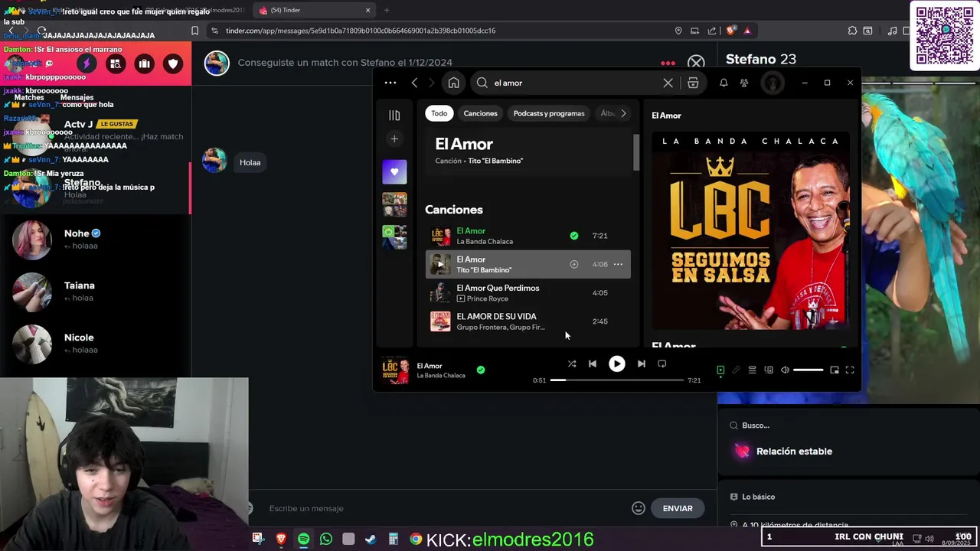
Task: Close the Tinder conversation with Stefano
Action: point(695,63)
